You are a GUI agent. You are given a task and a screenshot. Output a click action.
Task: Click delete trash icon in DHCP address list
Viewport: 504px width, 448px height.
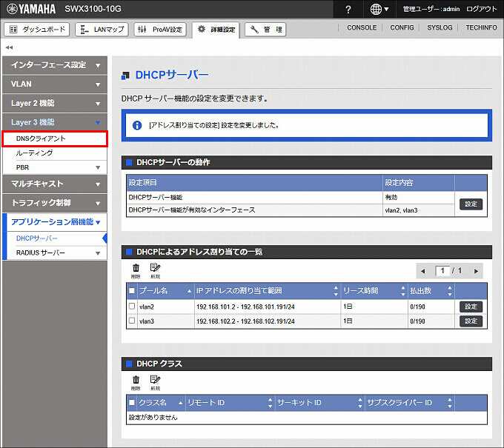click(x=136, y=270)
